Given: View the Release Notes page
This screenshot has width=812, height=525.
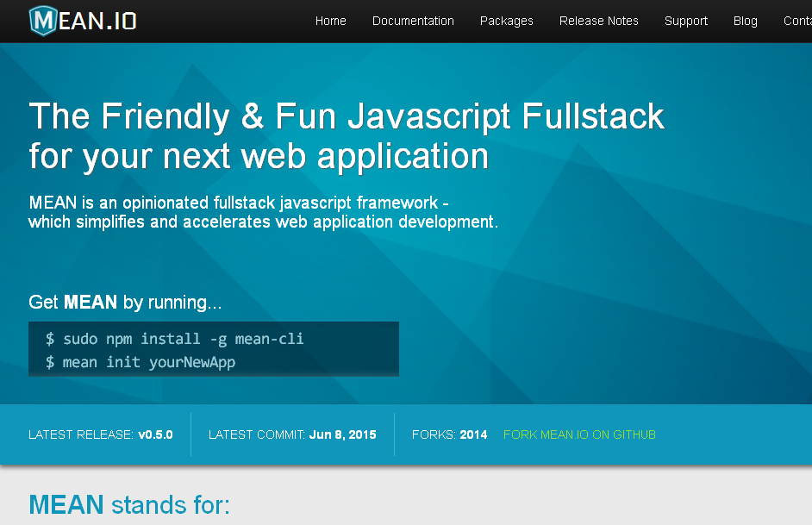Looking at the screenshot, I should pyautogui.click(x=598, y=21).
